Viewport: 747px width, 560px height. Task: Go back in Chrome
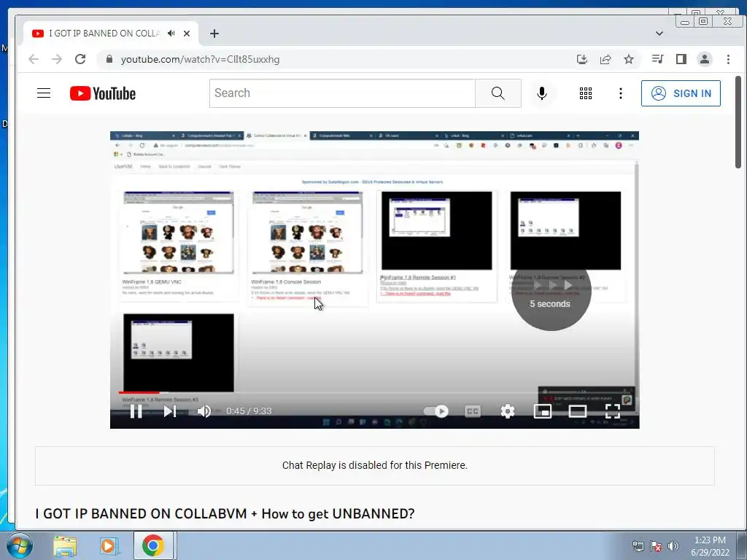coord(34,59)
